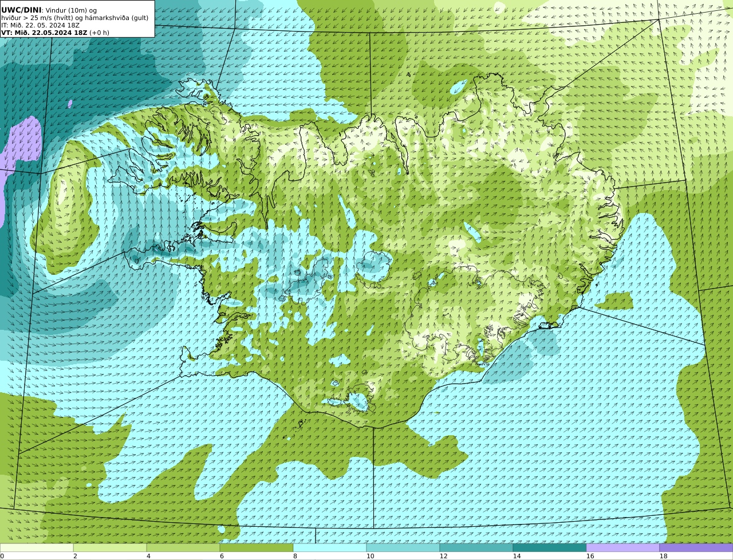Click the '8' tick label on the colorbar
733x560 pixels.
point(295,556)
